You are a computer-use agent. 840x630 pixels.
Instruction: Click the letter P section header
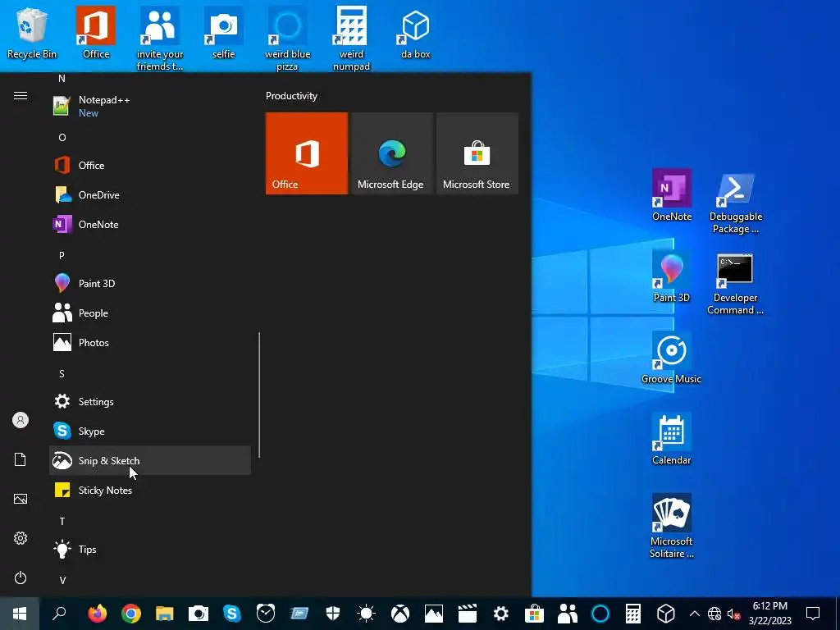tap(62, 256)
